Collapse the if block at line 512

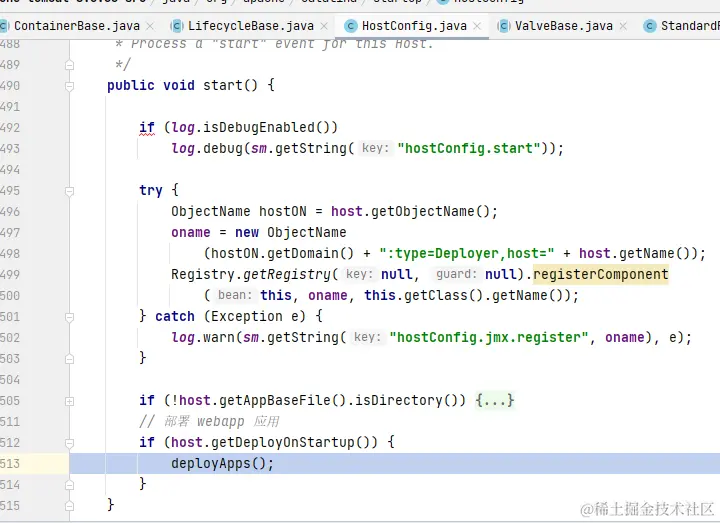69,443
